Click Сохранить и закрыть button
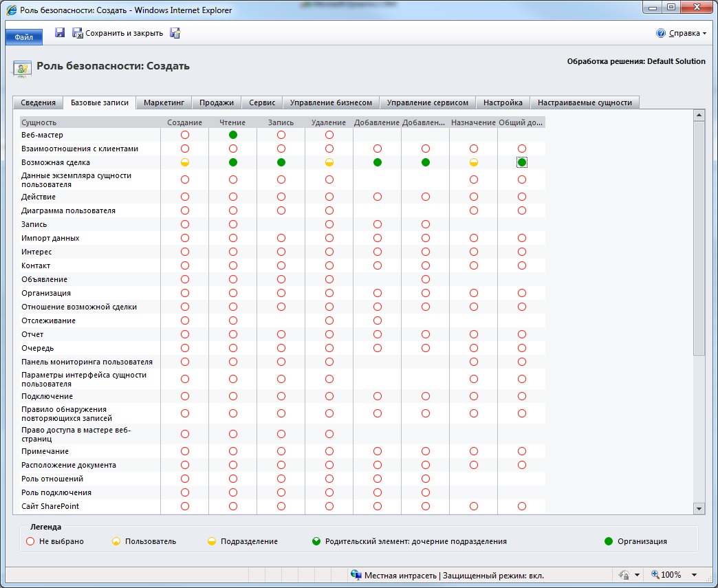Screen dimensions: 718x588 [118, 33]
